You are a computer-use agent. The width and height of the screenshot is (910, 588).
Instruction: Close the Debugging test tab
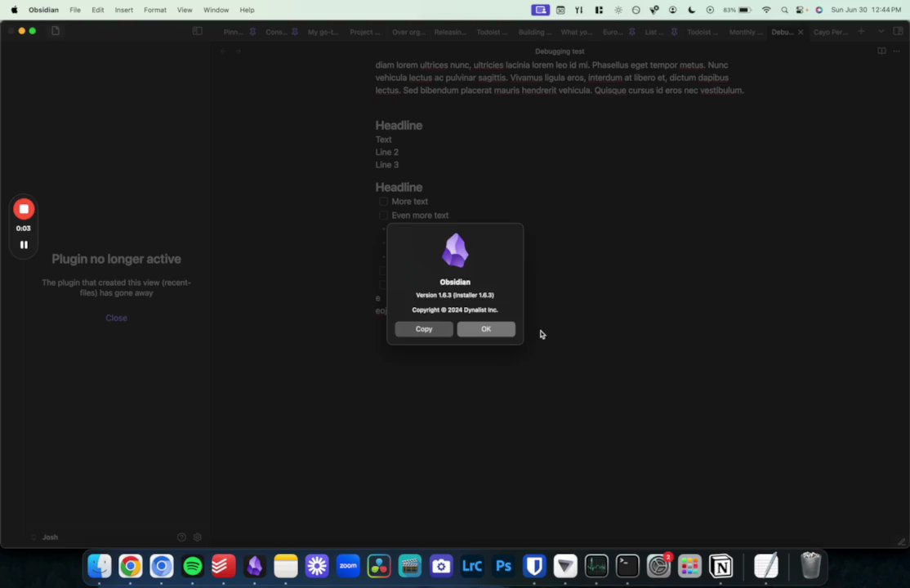click(801, 32)
